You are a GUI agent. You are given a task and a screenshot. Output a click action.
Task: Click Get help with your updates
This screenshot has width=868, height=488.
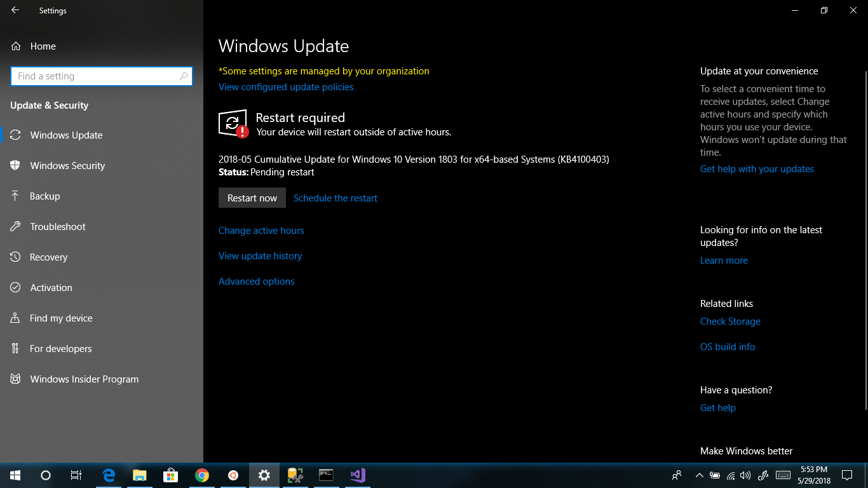point(757,169)
